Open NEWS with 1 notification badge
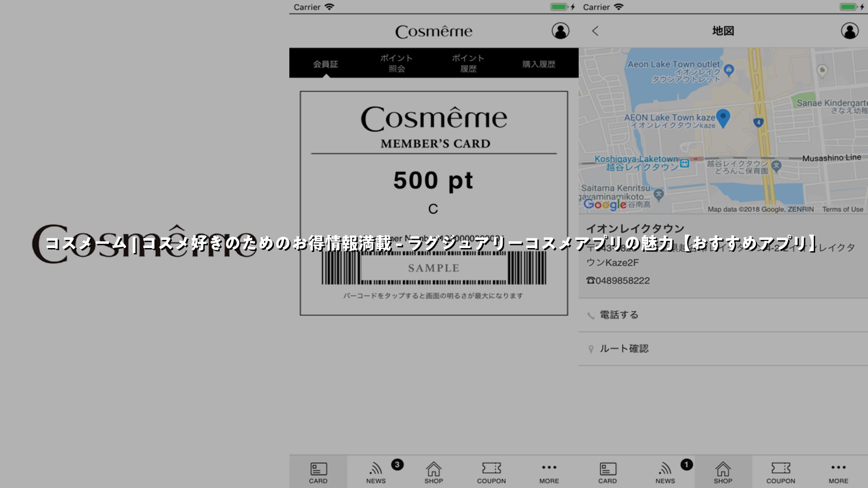Screen dimensions: 868x488 tap(665, 473)
